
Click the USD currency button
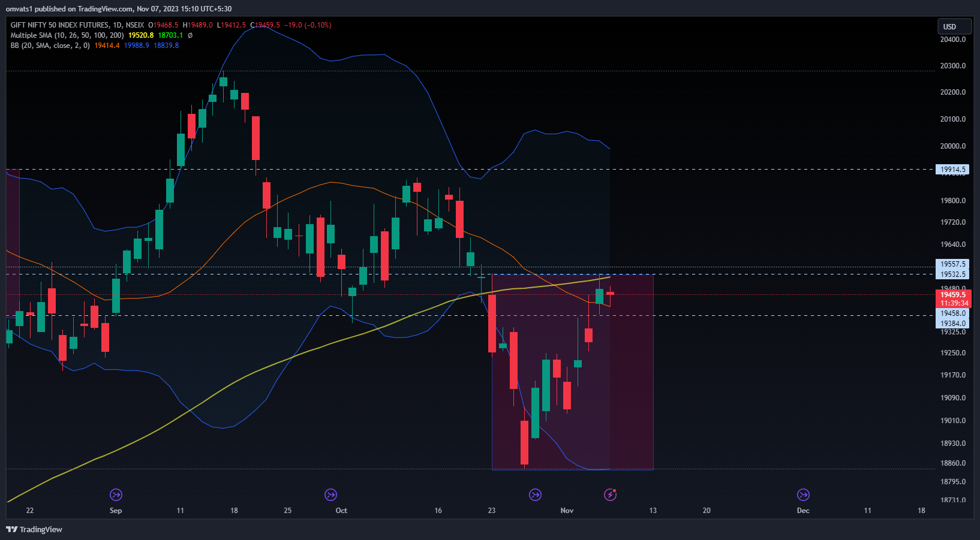click(954, 26)
